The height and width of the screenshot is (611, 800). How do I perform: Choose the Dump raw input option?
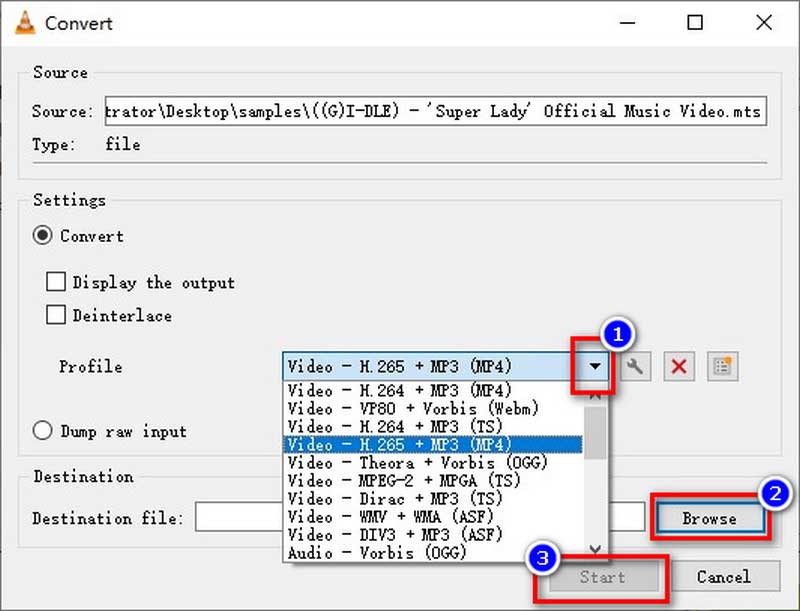pos(43,432)
